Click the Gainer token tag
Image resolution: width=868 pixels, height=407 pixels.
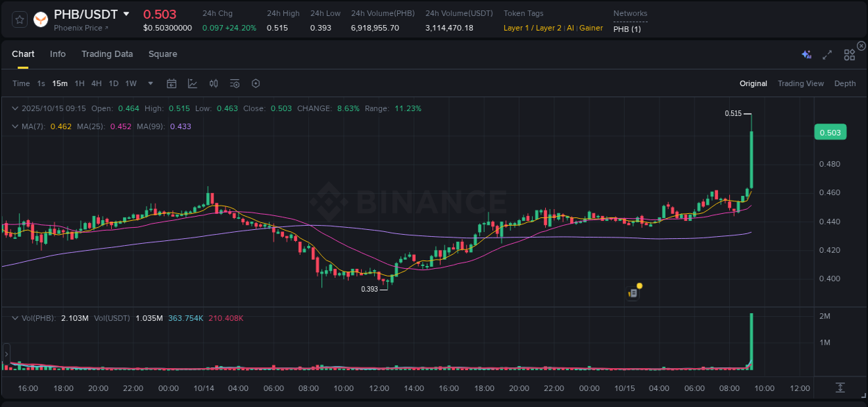coord(591,28)
